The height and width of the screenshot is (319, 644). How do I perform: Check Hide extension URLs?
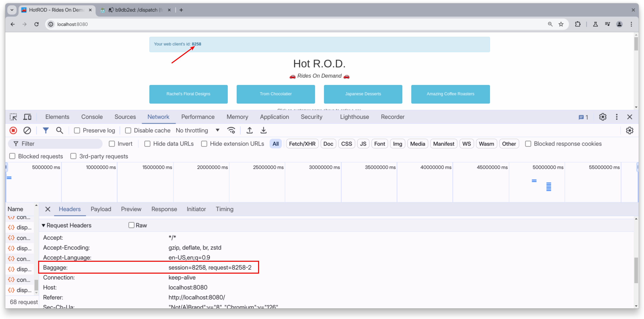[204, 144]
